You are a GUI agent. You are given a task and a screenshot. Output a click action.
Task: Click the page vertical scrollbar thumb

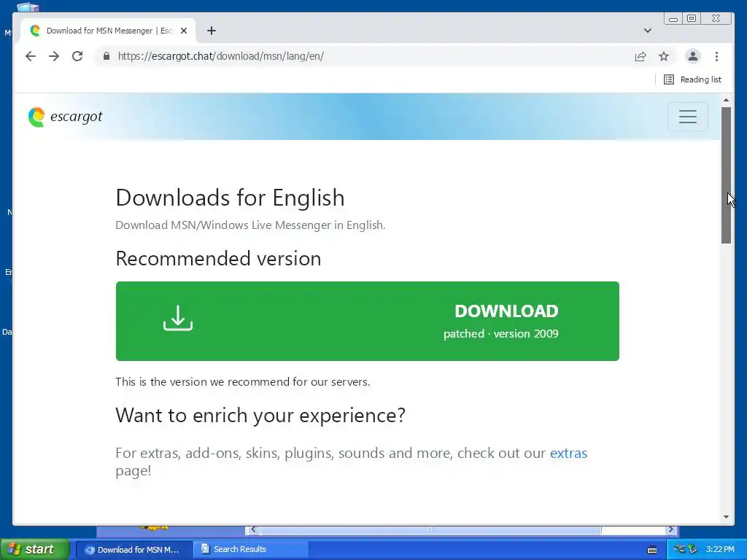click(x=726, y=175)
